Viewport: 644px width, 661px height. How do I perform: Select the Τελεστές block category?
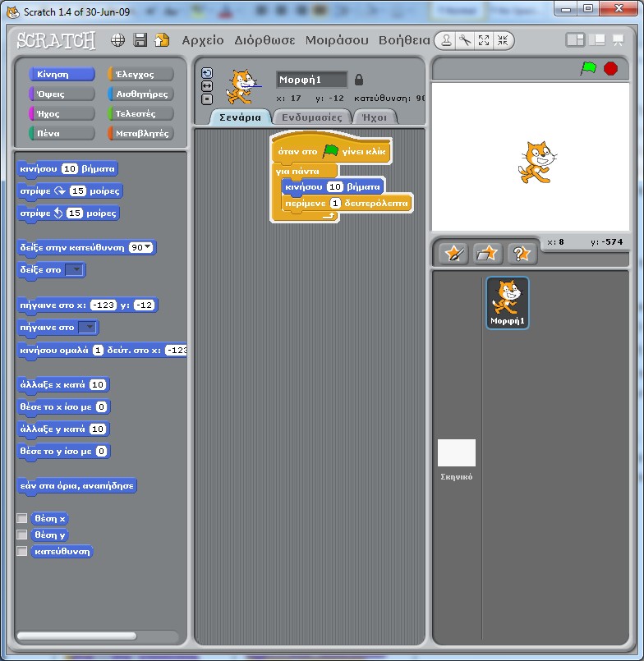point(140,114)
